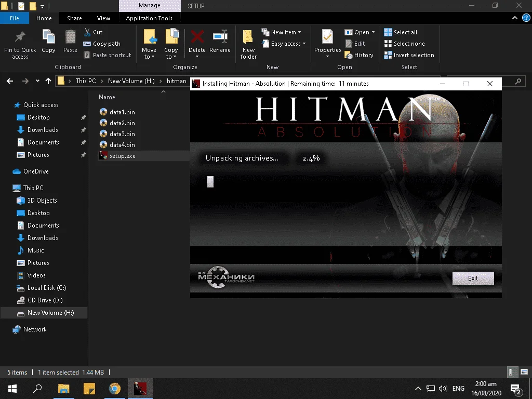Go up one folder level arrow
This screenshot has width=532, height=399.
click(x=48, y=81)
